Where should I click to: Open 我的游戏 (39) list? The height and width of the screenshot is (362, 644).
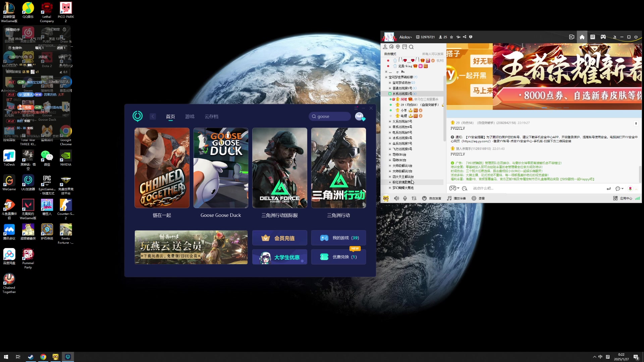(338, 238)
